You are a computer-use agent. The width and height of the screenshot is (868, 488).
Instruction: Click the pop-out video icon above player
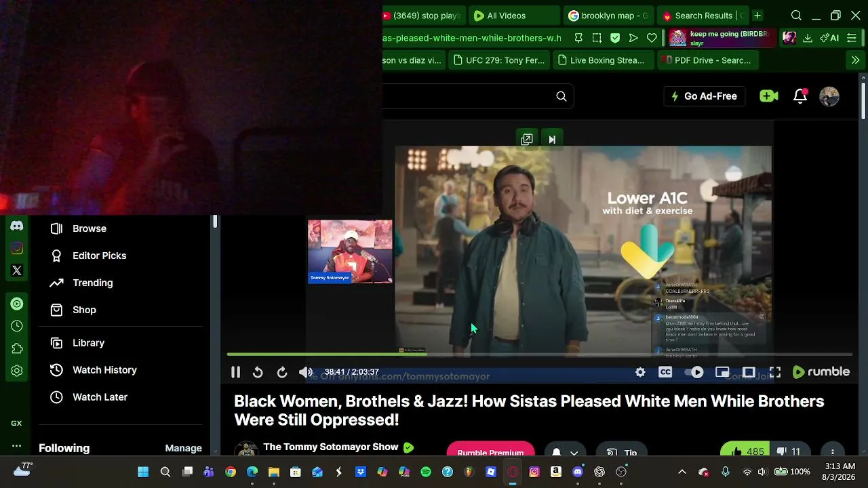point(527,140)
